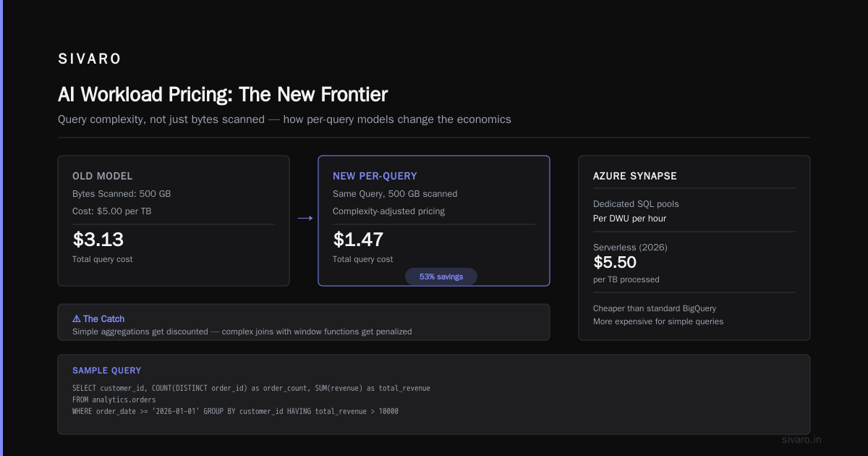Click the AZURE SYNAPSE panel title
Image resolution: width=868 pixels, height=456 pixels.
coord(635,176)
